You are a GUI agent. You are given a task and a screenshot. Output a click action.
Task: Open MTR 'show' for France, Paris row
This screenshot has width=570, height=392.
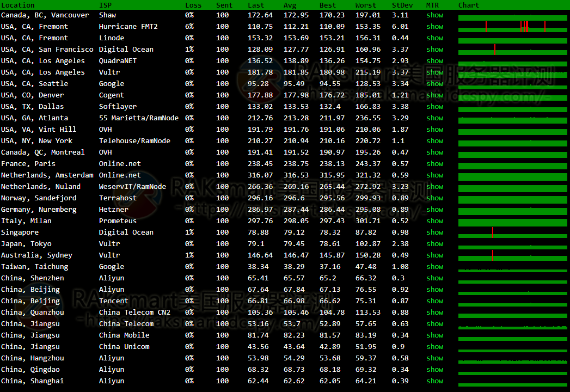tap(434, 164)
